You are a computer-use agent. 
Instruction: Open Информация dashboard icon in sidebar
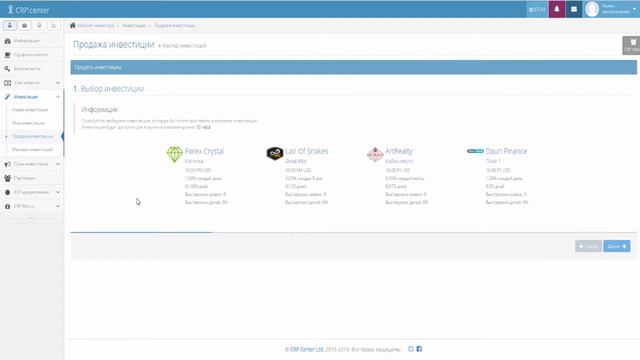pyautogui.click(x=7, y=41)
